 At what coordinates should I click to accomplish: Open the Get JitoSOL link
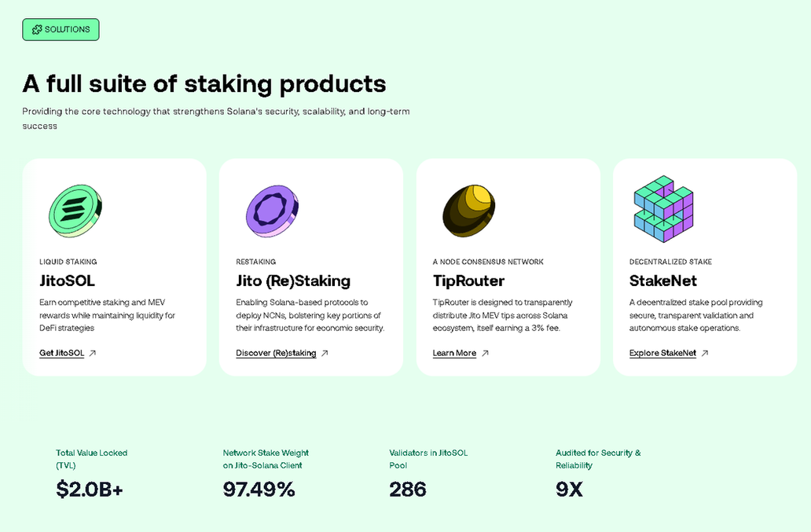[62, 354]
